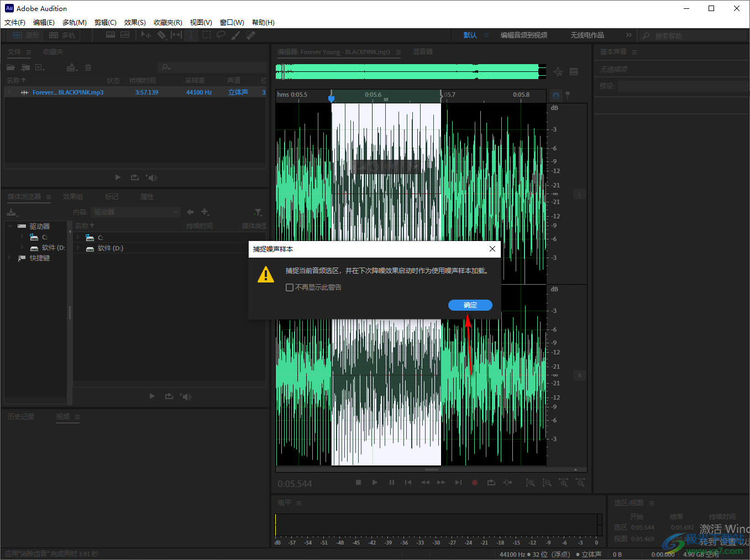Toggle the R right channel button
This screenshot has height=560, width=750.
[x=579, y=376]
